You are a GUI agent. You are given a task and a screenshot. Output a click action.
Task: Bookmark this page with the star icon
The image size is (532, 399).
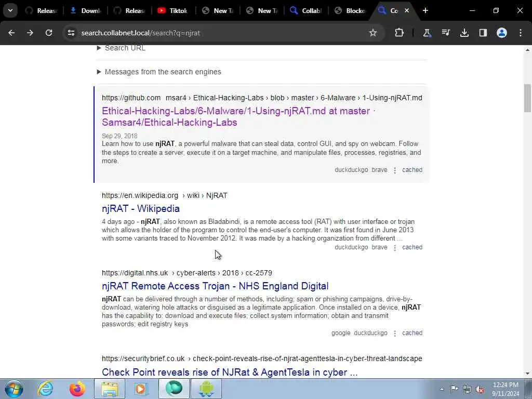[x=373, y=33]
